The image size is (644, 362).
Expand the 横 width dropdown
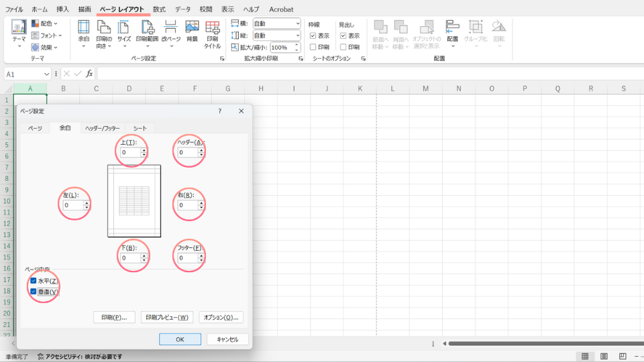(297, 23)
